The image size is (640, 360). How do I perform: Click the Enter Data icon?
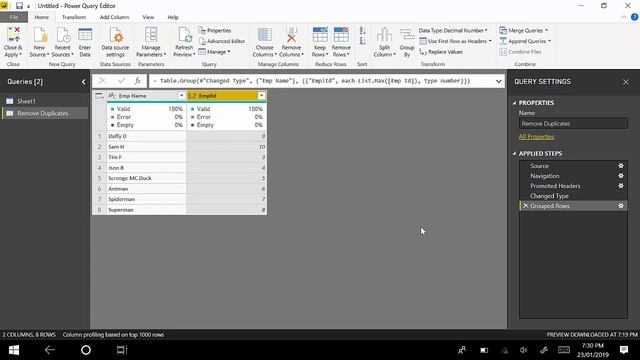(x=85, y=35)
